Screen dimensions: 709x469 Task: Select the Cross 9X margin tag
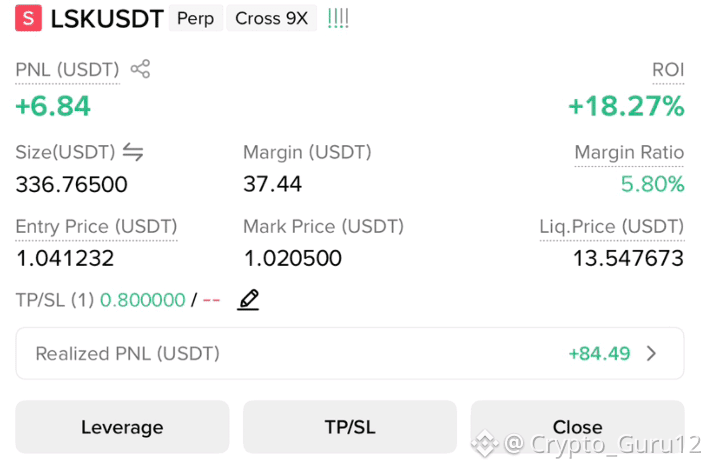pos(271,19)
